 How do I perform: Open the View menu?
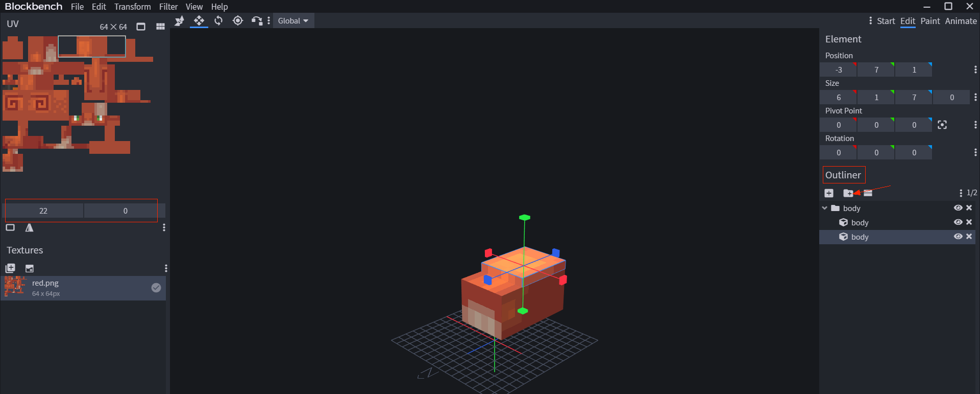(194, 7)
